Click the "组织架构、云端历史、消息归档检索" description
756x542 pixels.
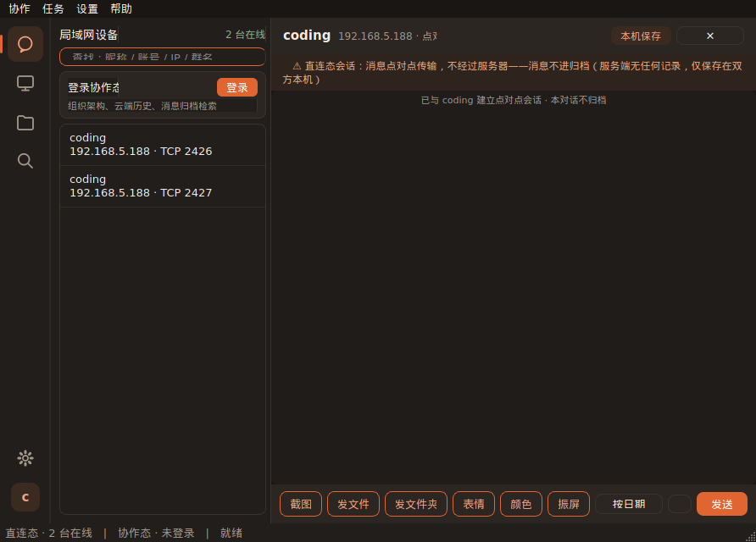[x=142, y=106]
